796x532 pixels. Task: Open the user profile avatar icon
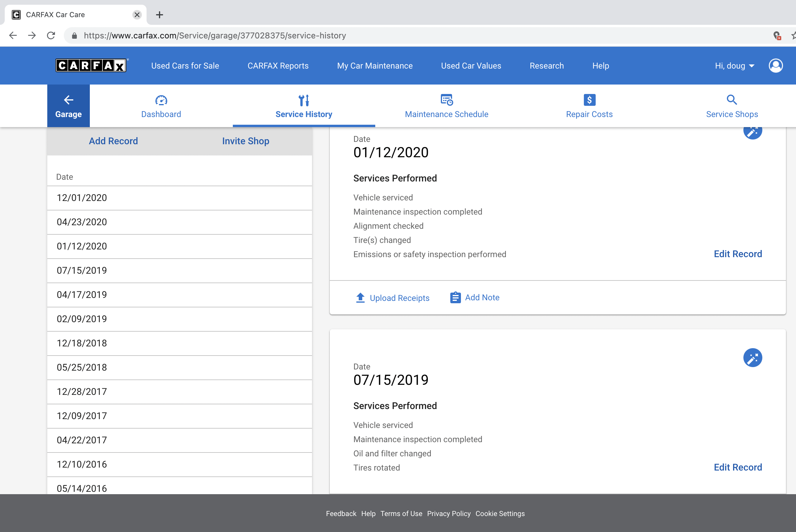pyautogui.click(x=776, y=66)
